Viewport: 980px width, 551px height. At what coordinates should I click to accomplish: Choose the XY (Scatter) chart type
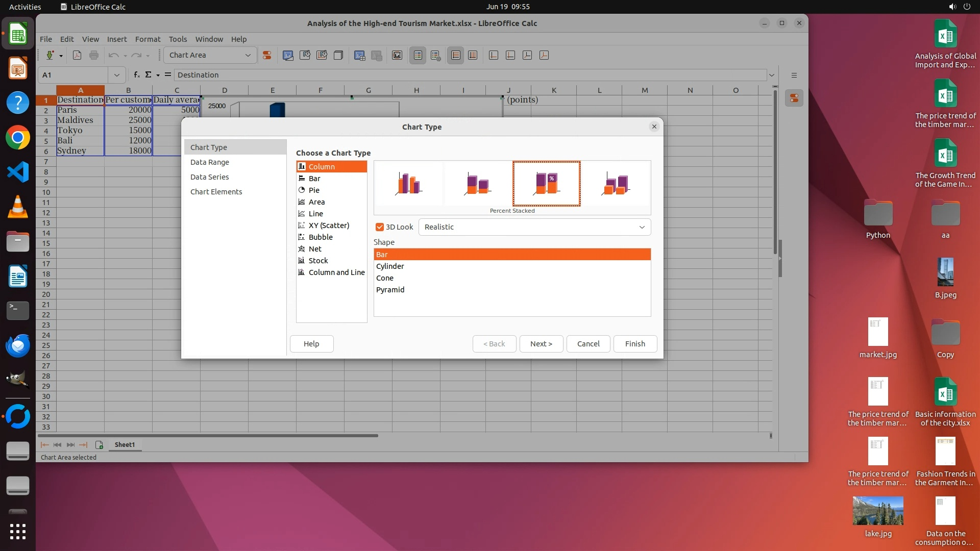coord(329,226)
